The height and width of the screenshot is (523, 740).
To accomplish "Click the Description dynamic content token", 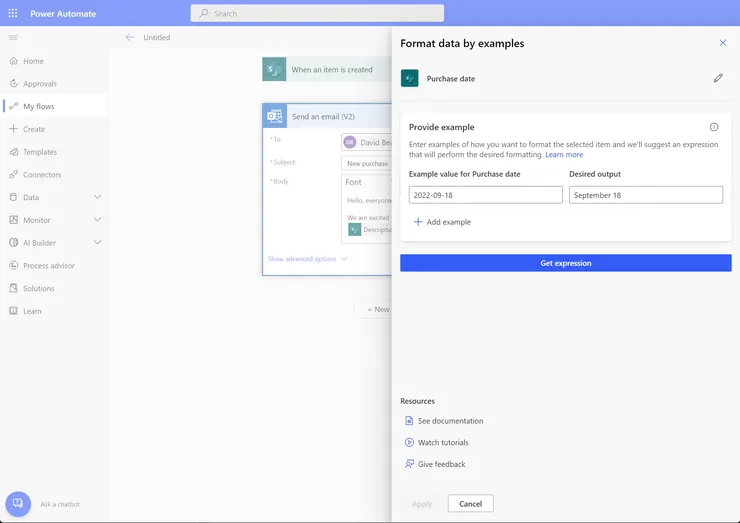I will click(x=370, y=229).
